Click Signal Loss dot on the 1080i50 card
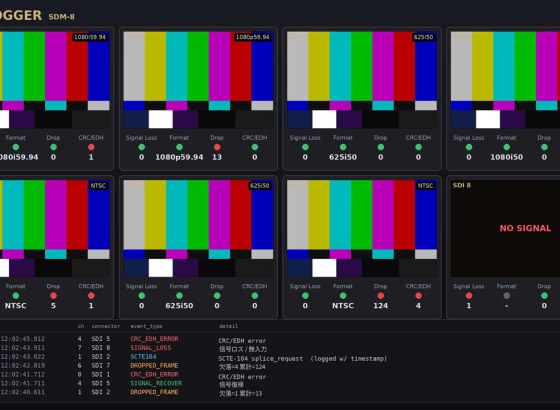The height and width of the screenshot is (410, 560). point(469,147)
